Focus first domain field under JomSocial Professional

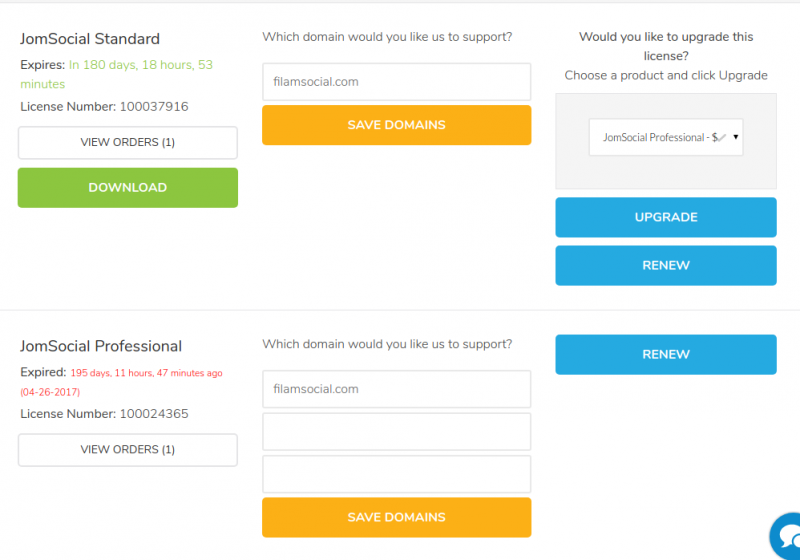coord(396,389)
